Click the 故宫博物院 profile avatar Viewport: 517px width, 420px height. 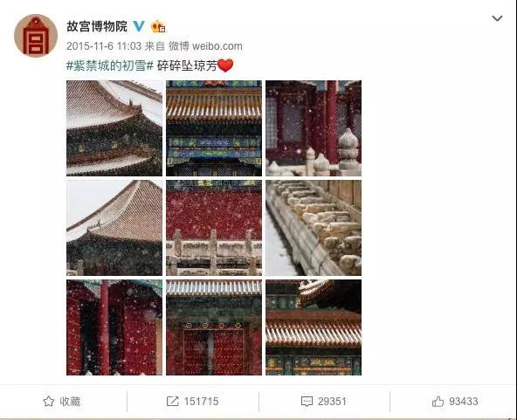point(36,36)
